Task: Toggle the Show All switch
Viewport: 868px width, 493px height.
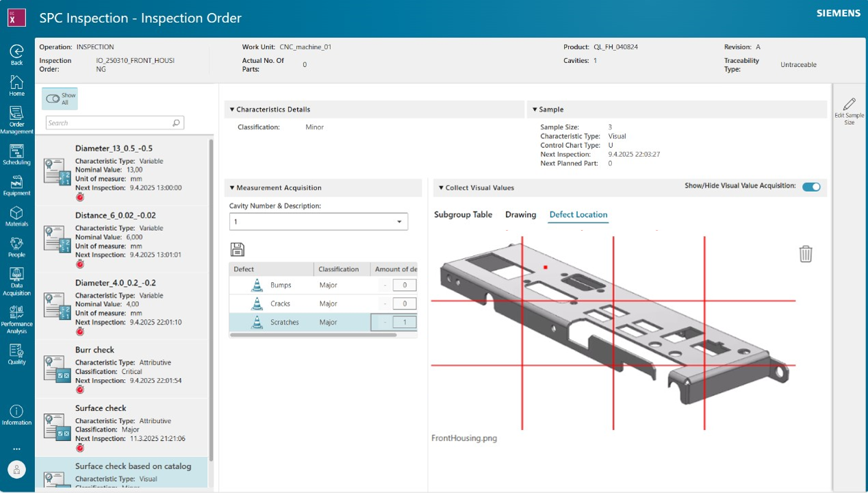Action: pyautogui.click(x=53, y=99)
